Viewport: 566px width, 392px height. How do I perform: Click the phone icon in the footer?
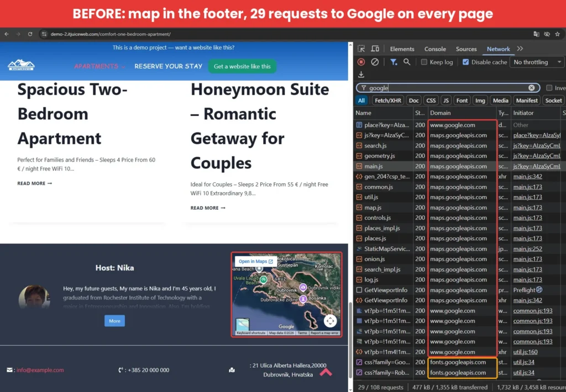pos(120,370)
